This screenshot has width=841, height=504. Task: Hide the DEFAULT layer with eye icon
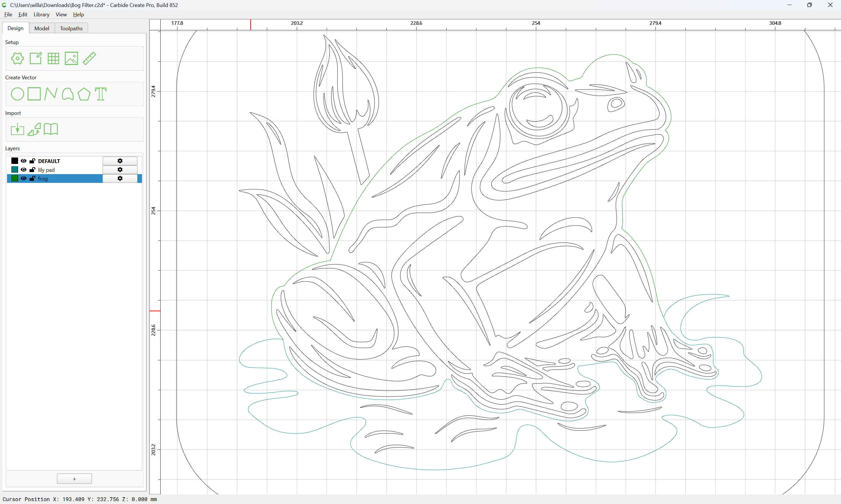(23, 161)
